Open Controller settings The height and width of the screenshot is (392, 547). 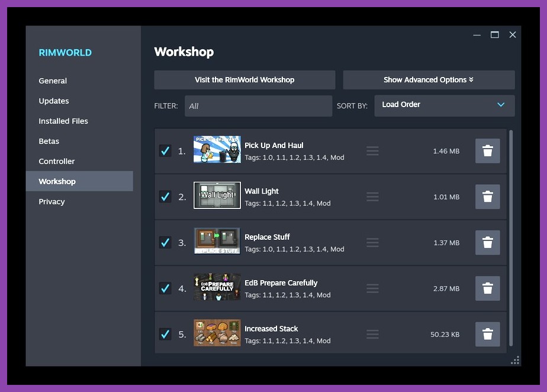[56, 161]
